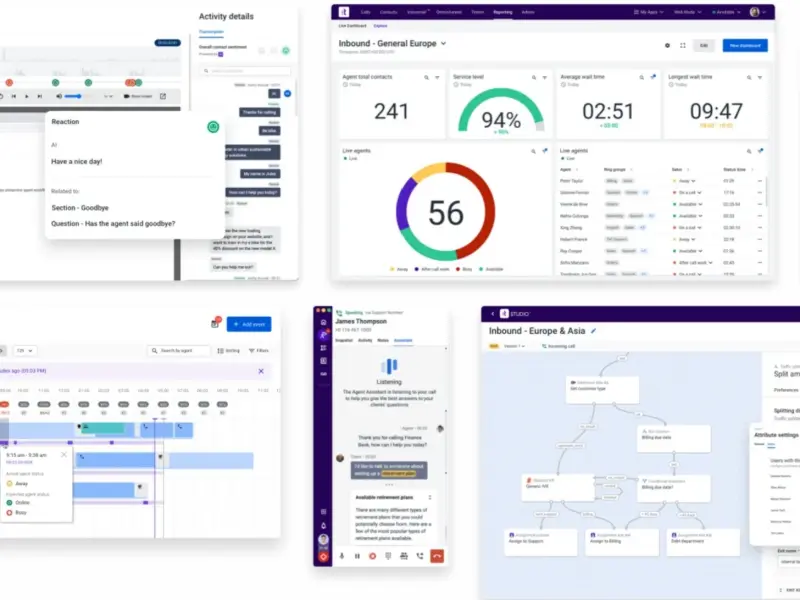Click the transcript search field in Activity details

point(245,71)
